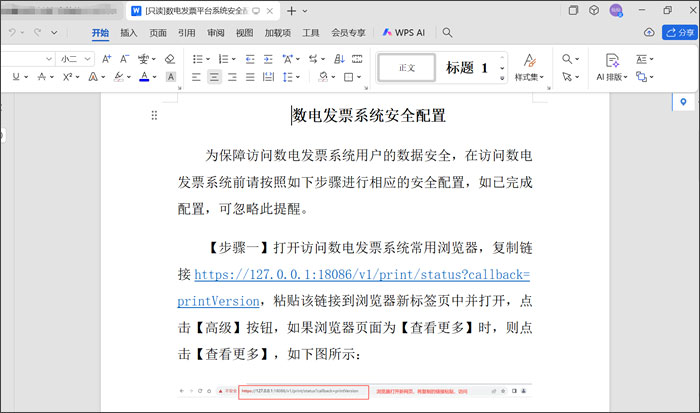Open the 审阅 ribbon tab
Image resolution: width=700 pixels, height=413 pixels.
[x=216, y=33]
